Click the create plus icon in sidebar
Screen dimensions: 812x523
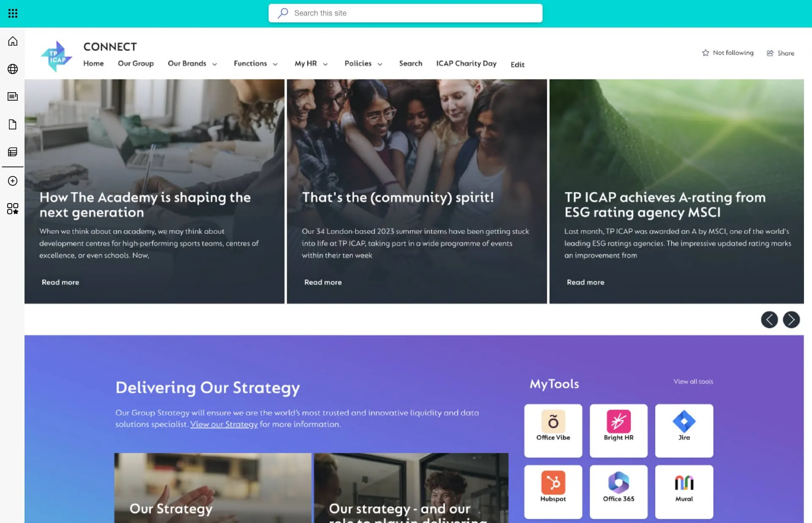click(13, 181)
